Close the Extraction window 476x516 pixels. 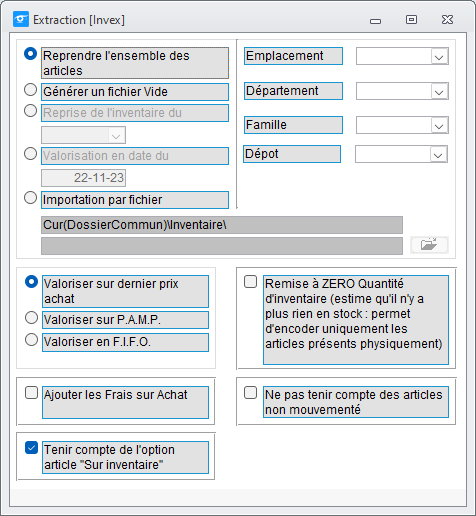(447, 20)
